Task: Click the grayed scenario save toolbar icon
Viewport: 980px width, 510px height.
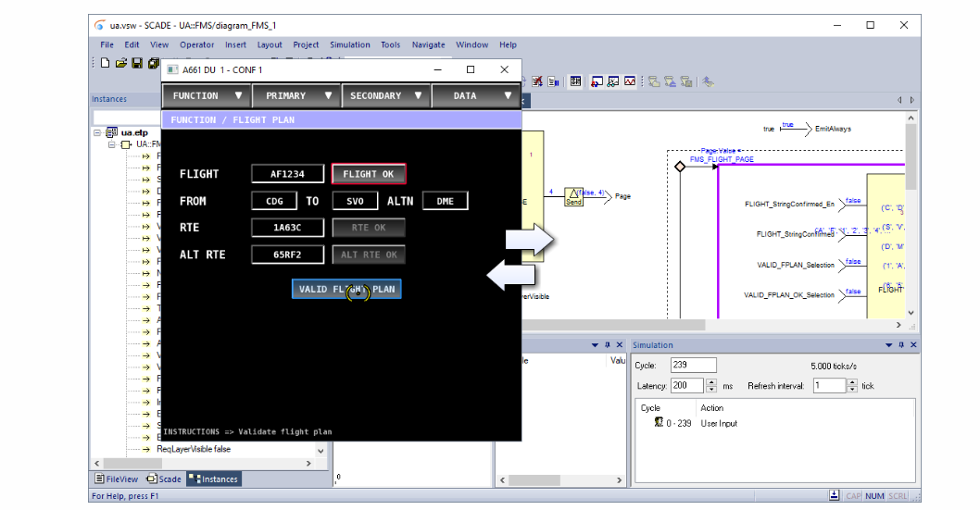Action: pyautogui.click(x=686, y=81)
